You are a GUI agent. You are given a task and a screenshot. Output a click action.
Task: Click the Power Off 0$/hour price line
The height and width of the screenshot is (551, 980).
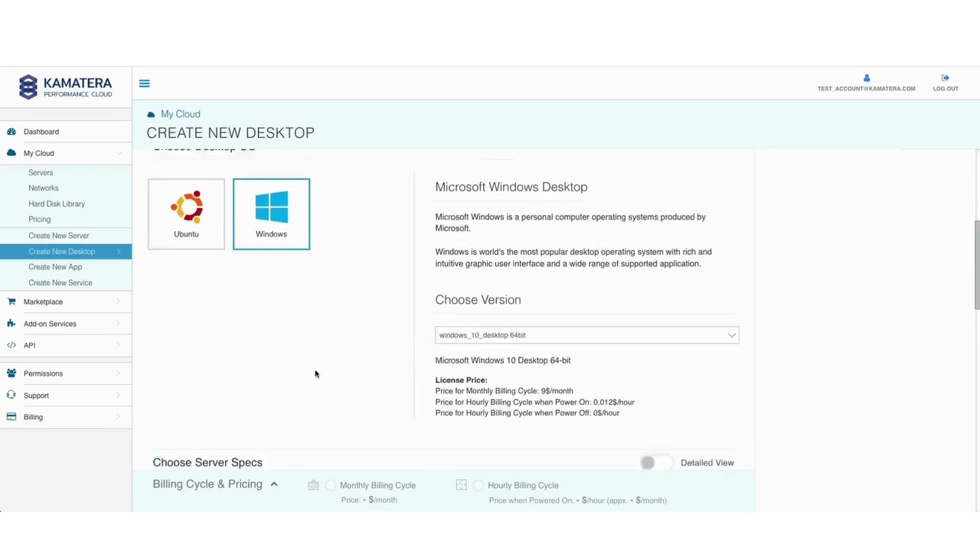527,413
